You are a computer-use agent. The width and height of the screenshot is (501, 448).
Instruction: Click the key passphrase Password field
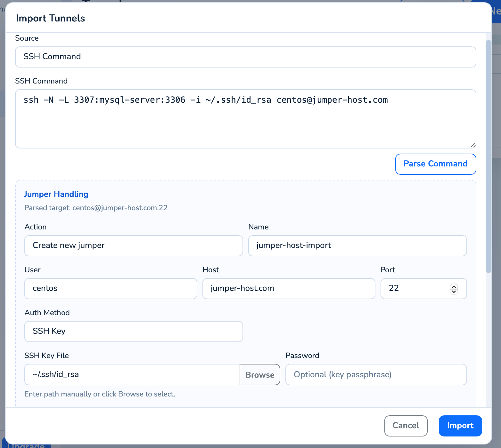click(376, 374)
